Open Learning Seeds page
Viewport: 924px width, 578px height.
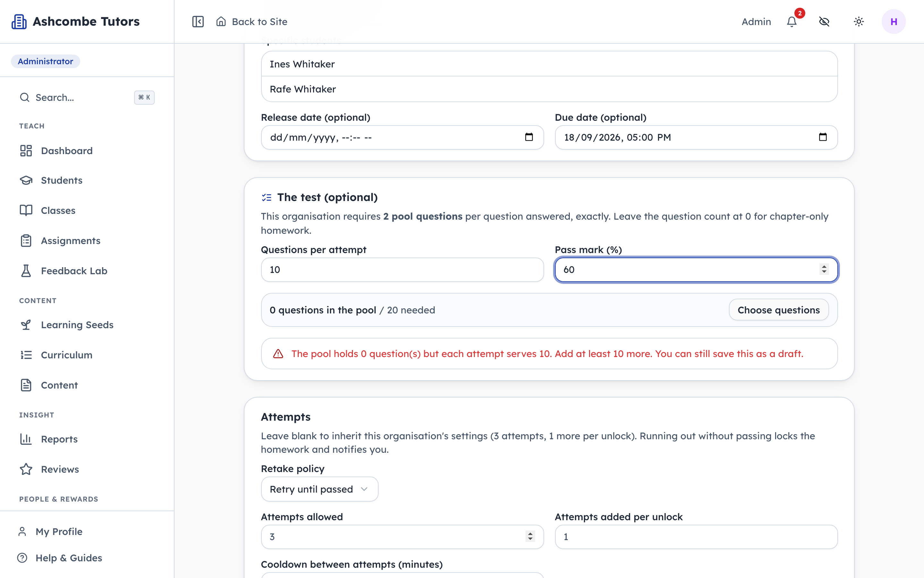pyautogui.click(x=77, y=325)
